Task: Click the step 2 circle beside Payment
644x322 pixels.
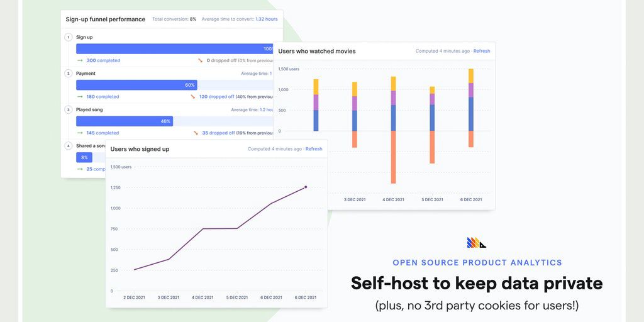Action: click(68, 74)
